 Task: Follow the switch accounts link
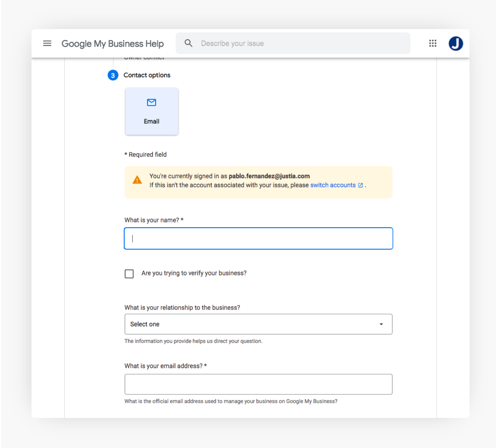(333, 185)
